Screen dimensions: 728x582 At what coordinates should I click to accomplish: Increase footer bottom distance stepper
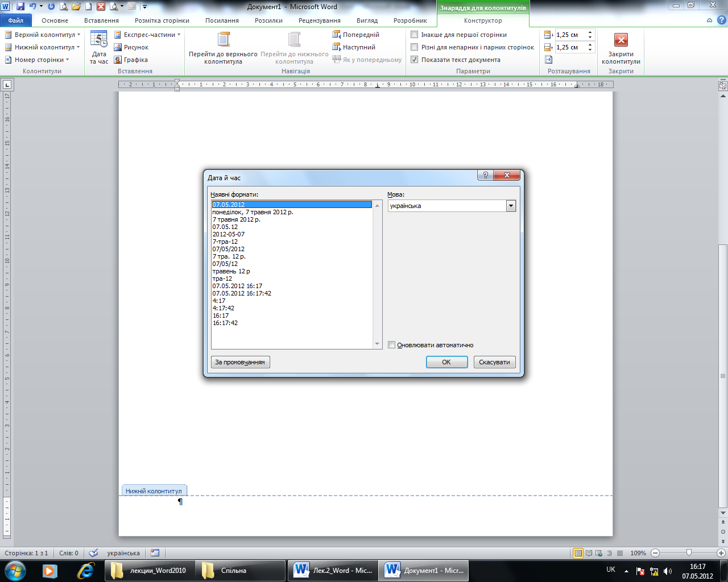coord(590,45)
